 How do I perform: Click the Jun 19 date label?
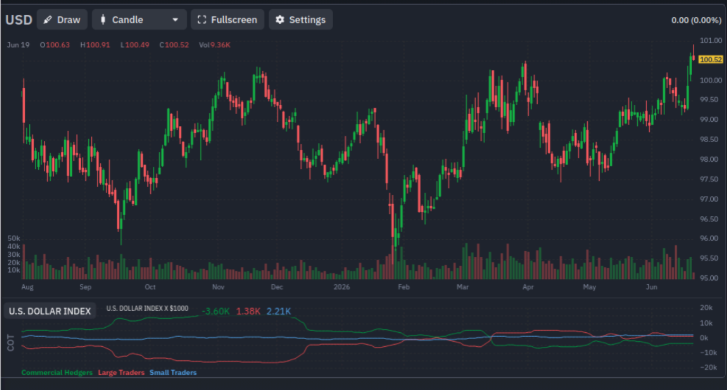tap(18, 45)
